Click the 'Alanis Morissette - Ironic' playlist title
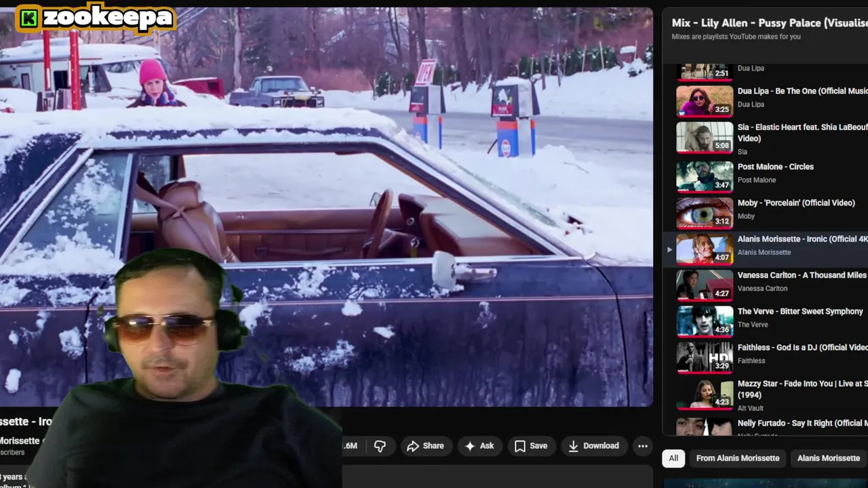 coord(802,239)
